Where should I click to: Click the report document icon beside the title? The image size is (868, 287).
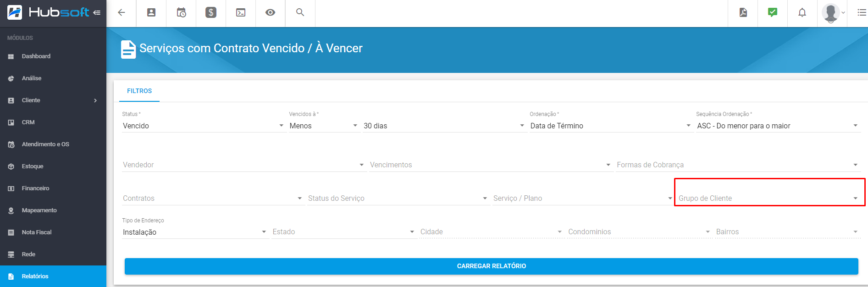(128, 50)
